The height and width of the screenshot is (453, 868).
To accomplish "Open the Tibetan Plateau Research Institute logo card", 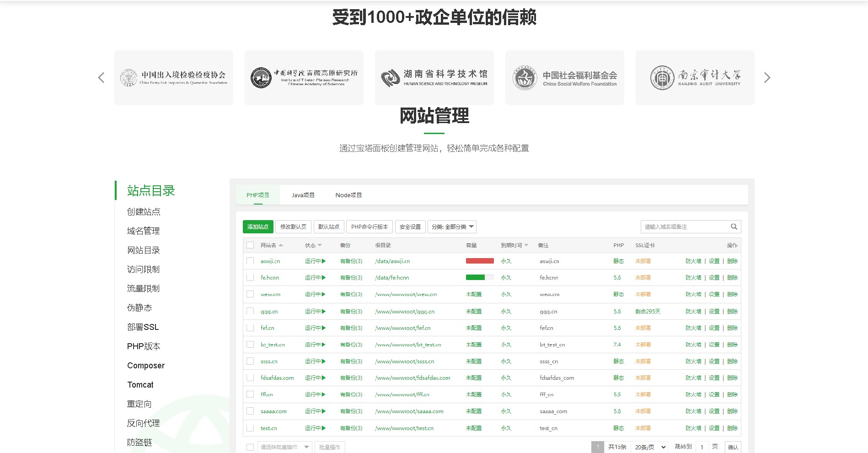I will [x=304, y=78].
